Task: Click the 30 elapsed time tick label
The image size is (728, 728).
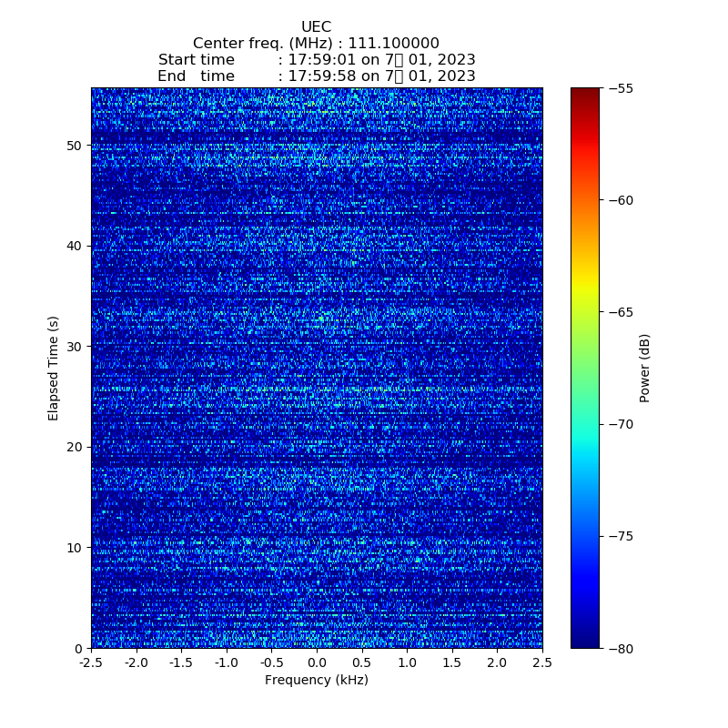Action: (75, 347)
